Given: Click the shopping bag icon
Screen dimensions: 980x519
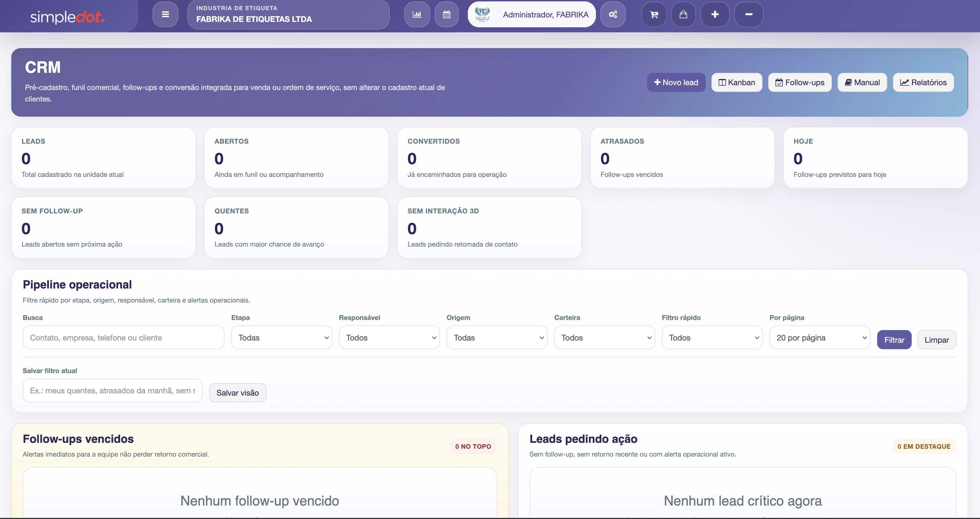Looking at the screenshot, I should tap(684, 14).
